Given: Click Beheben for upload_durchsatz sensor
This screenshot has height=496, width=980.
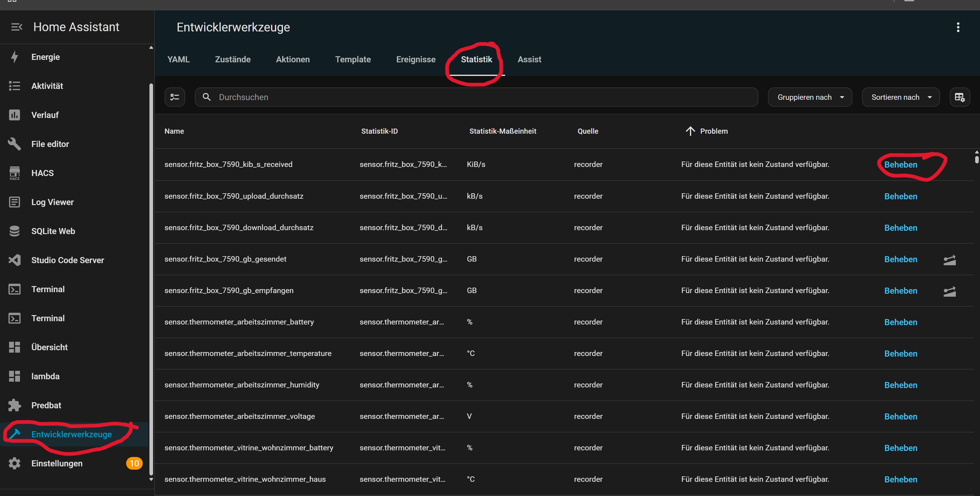Looking at the screenshot, I should click(x=900, y=196).
